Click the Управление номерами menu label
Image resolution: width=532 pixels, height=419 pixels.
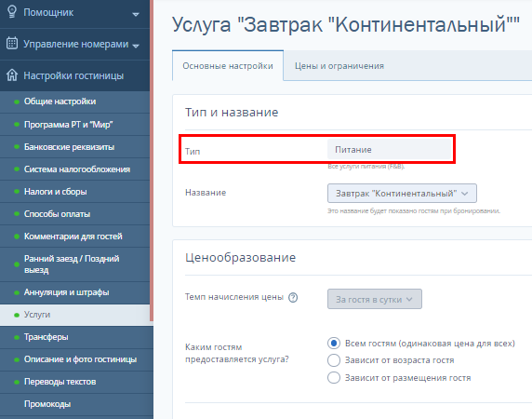(x=75, y=44)
